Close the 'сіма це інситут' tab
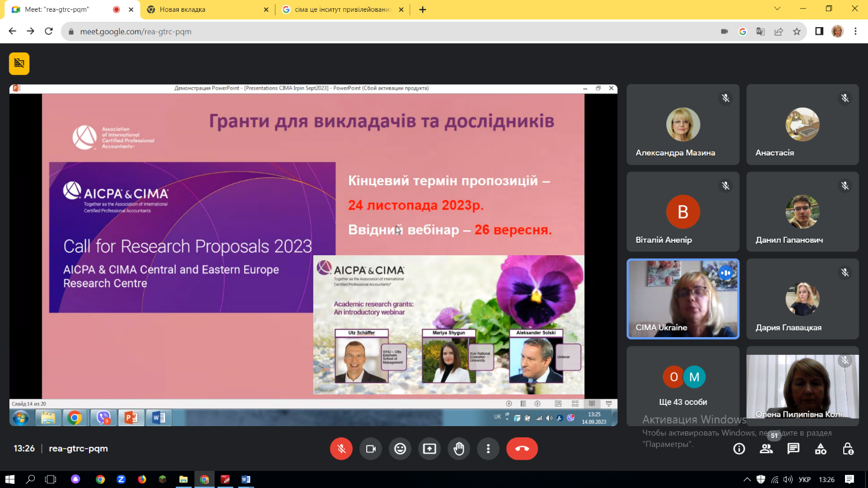This screenshot has height=488, width=868. (x=402, y=9)
